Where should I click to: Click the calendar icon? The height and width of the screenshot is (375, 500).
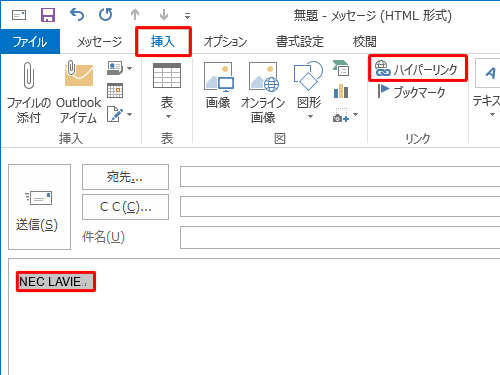pyautogui.click(x=115, y=91)
